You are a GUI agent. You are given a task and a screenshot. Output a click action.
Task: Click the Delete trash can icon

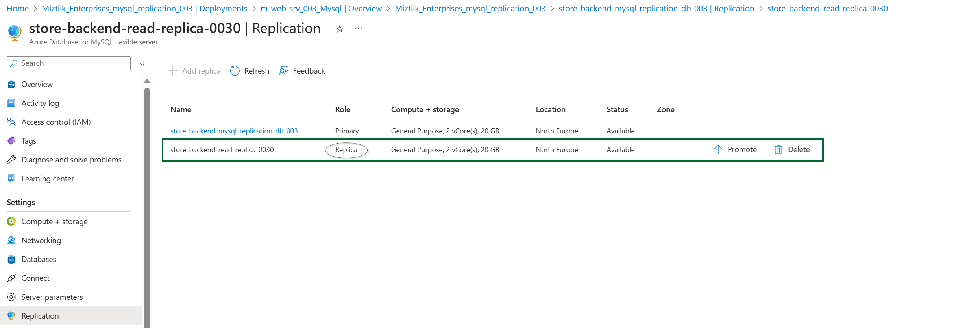778,149
